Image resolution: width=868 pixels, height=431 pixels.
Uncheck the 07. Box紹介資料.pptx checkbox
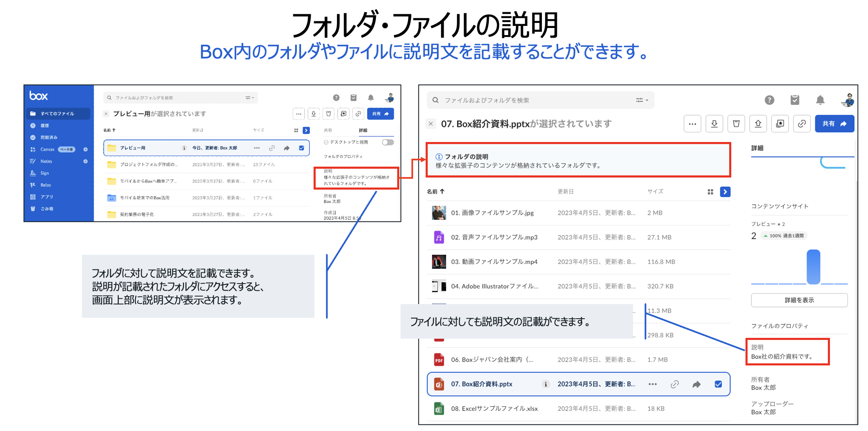(718, 384)
